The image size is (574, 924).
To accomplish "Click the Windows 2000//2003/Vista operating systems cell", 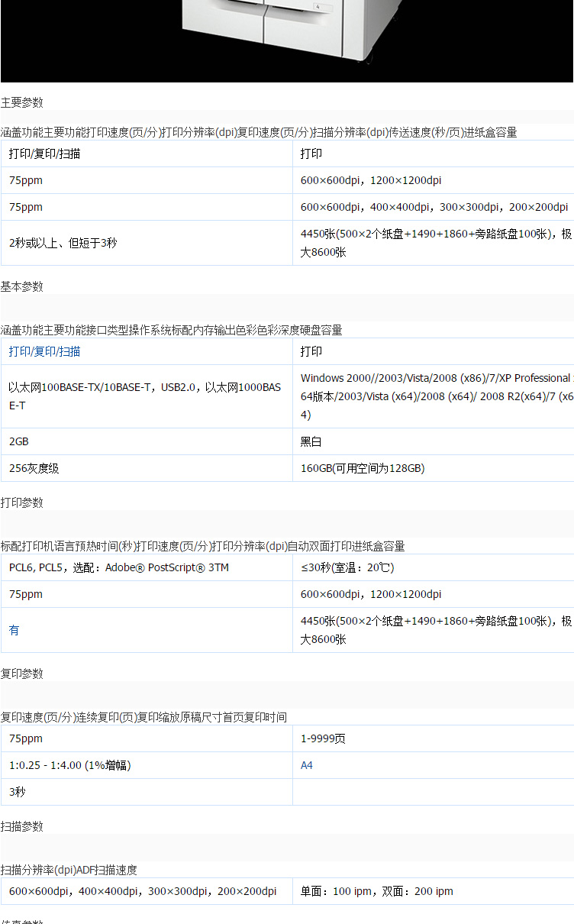I will click(x=434, y=396).
